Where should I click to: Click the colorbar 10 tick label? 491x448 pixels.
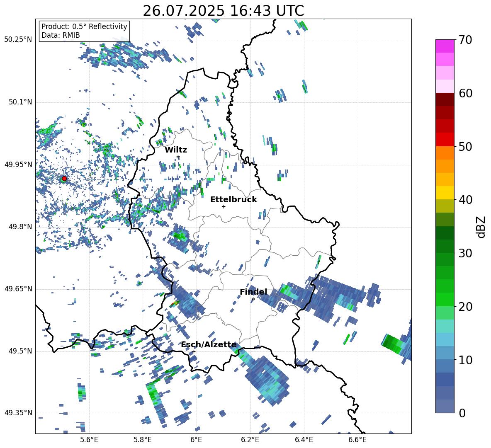tap(465, 360)
